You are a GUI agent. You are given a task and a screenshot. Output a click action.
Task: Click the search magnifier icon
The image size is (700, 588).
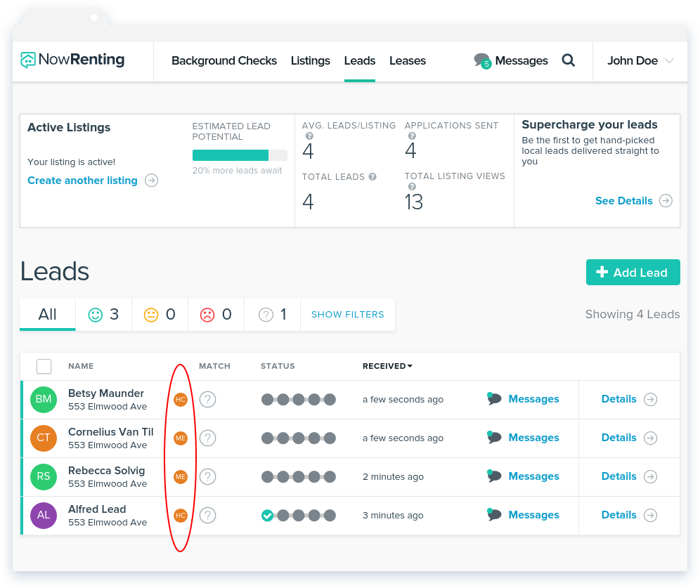pos(569,60)
